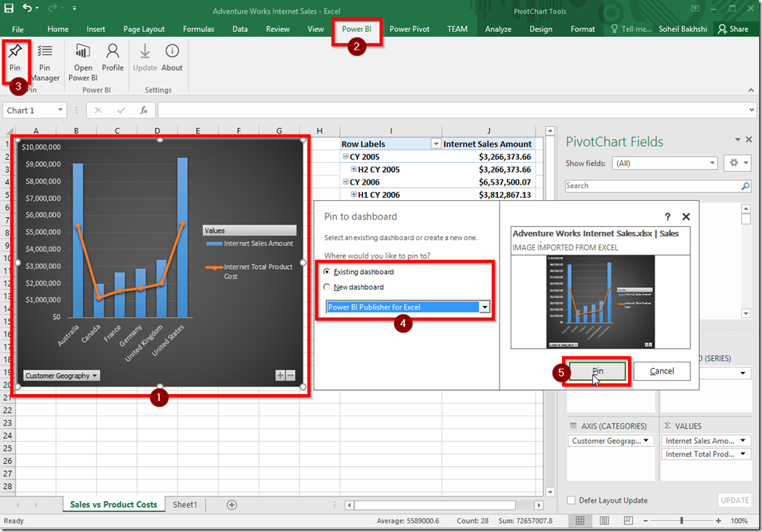The image size is (762, 532).
Task: Click the Pin button in dialog
Action: tap(597, 371)
